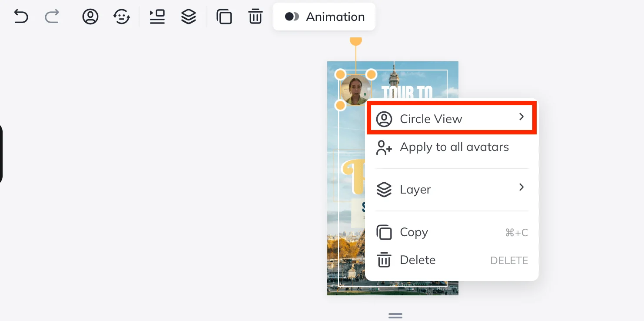Choose Delete from the context menu
Screen dimensions: 644x321
point(417,260)
